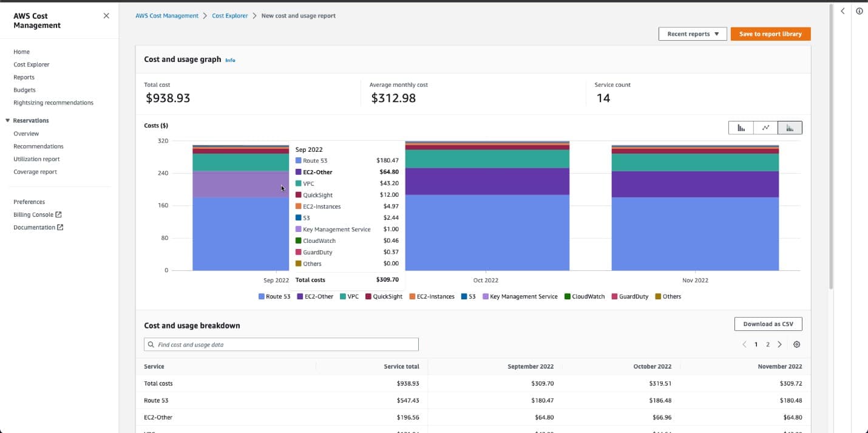Open table settings via the gear icon
The width and height of the screenshot is (868, 433).
pos(797,344)
